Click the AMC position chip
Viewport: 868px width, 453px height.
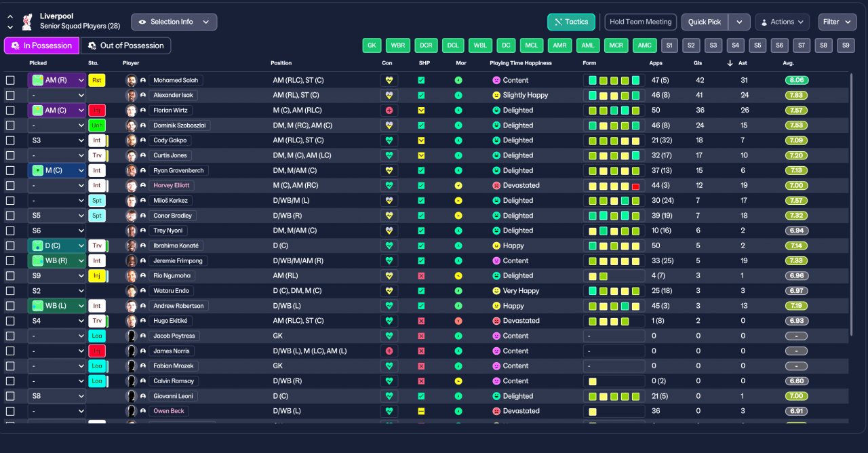(x=644, y=45)
